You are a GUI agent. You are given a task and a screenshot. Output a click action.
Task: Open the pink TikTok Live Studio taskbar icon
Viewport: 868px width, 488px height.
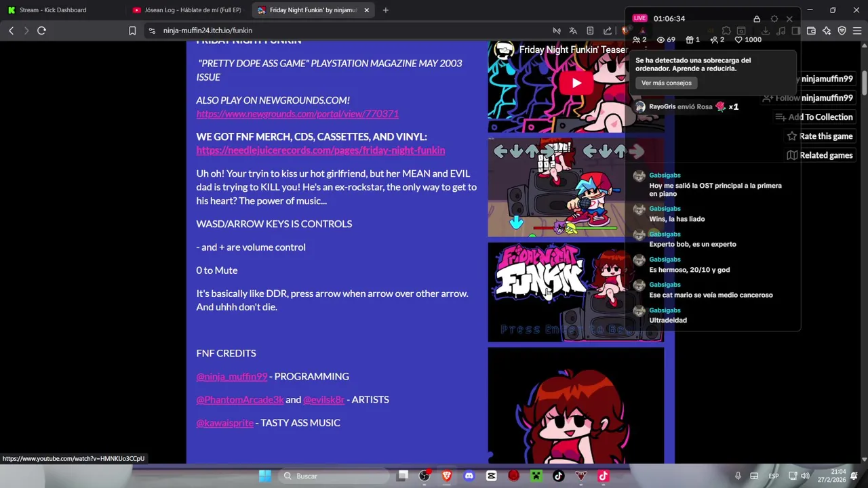(603, 476)
